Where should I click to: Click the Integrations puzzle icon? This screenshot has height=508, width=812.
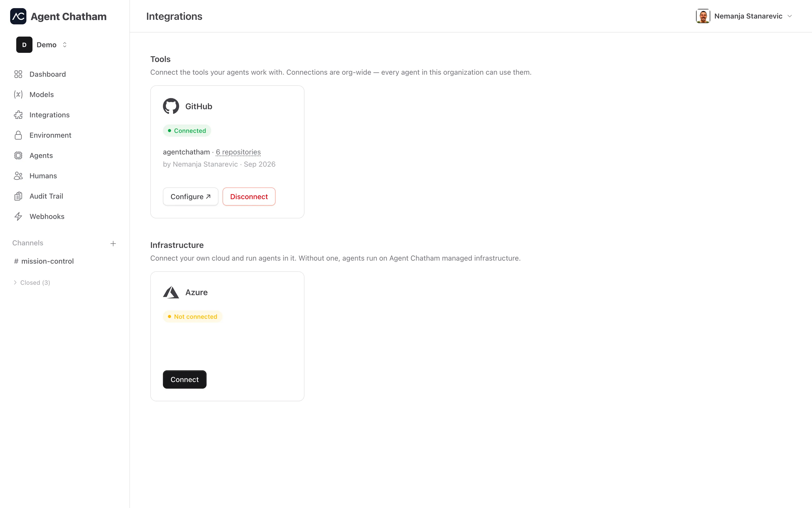point(18,115)
